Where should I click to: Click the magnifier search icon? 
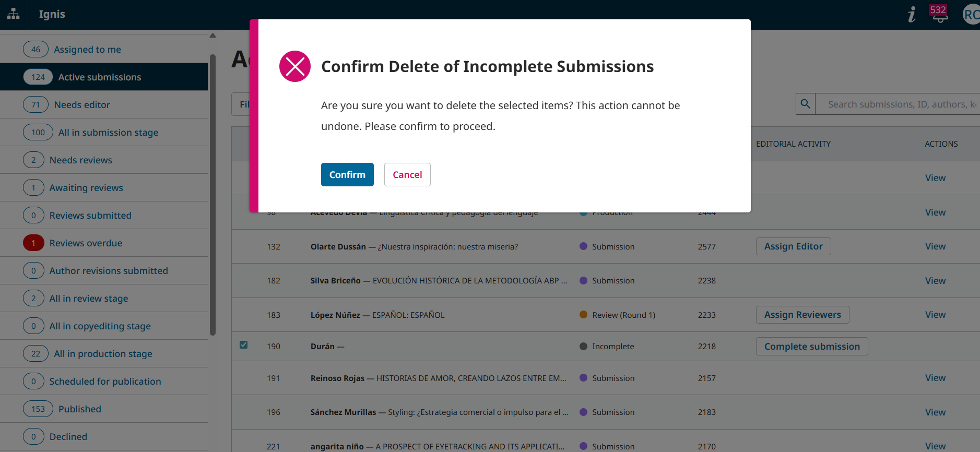[806, 104]
